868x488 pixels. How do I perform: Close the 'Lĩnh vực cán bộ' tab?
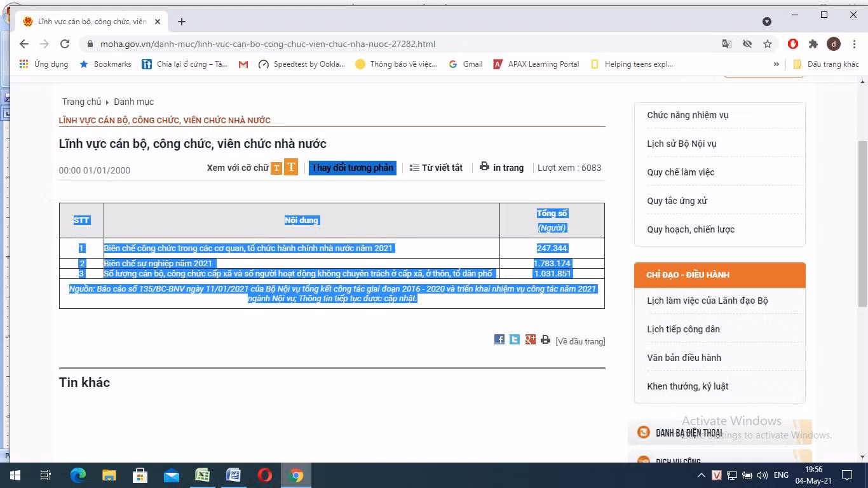(158, 22)
